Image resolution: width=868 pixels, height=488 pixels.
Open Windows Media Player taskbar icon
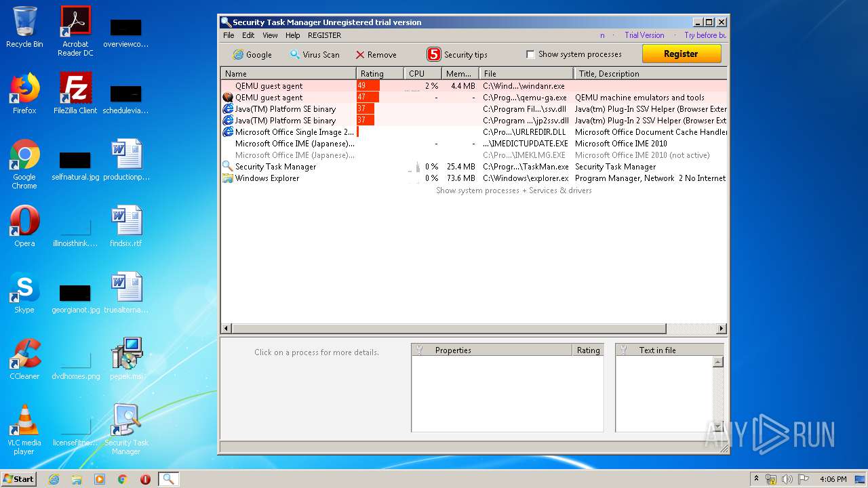pyautogui.click(x=100, y=479)
